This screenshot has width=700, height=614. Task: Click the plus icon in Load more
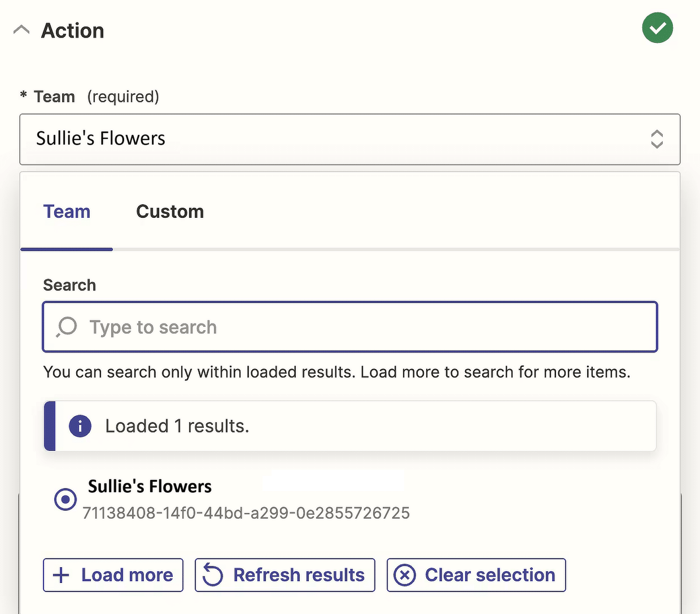(x=61, y=575)
